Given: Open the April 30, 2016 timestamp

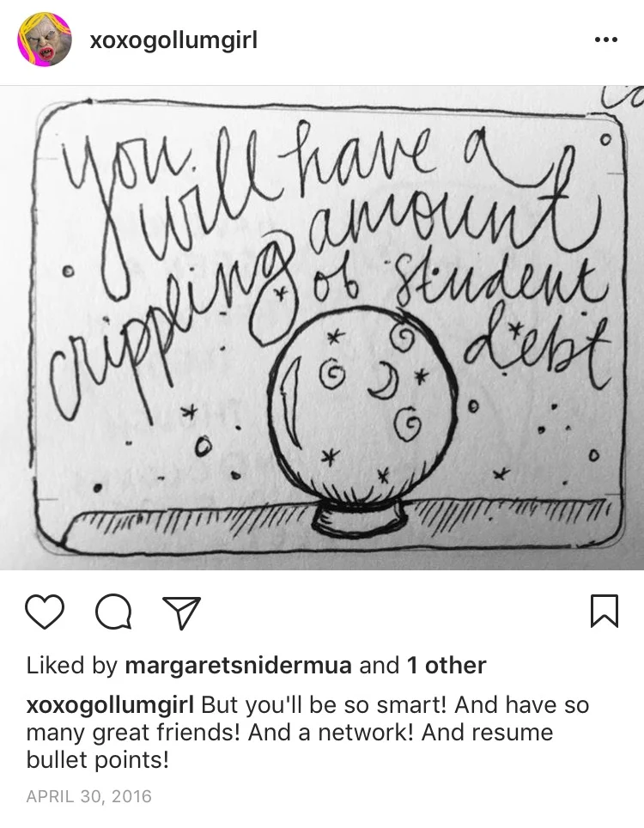Looking at the screenshot, I should click(88, 796).
